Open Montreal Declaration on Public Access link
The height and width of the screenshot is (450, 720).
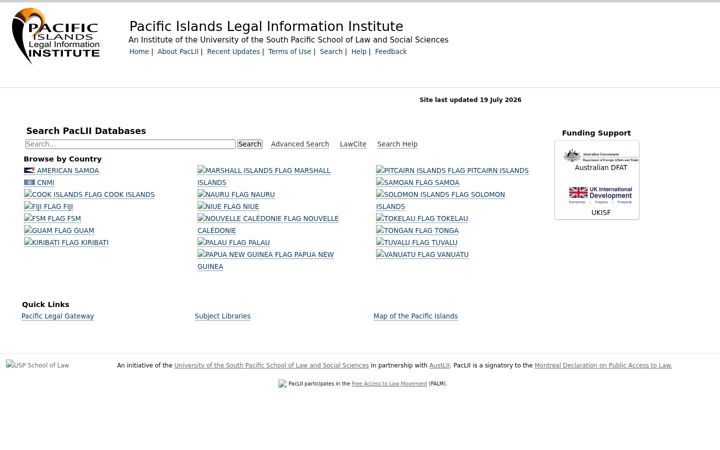tap(603, 366)
